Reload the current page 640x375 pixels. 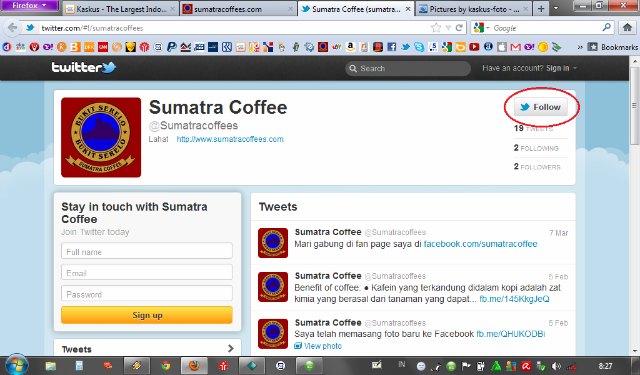pos(459,28)
